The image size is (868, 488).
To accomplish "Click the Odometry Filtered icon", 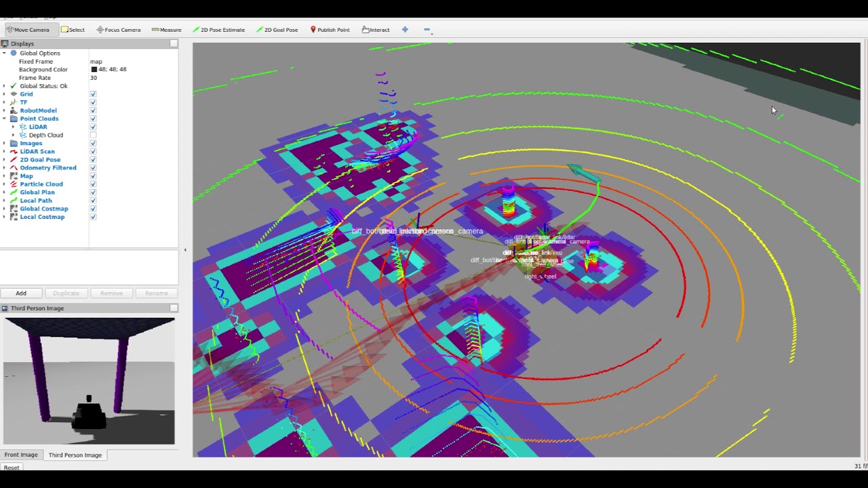I will (14, 167).
